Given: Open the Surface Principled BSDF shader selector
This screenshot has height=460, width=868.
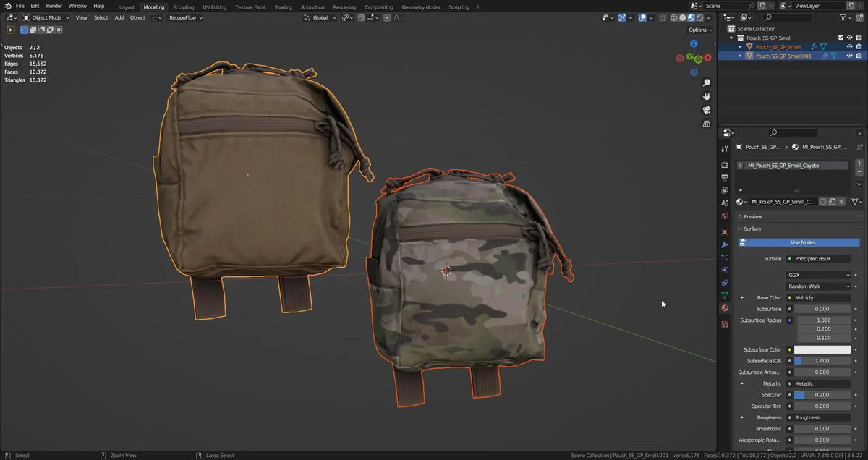Looking at the screenshot, I should coord(819,258).
